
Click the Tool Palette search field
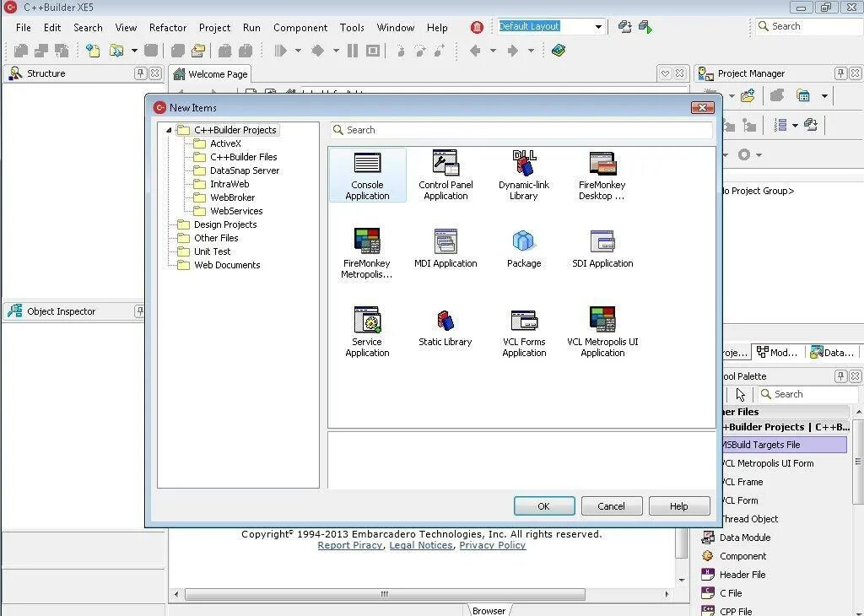click(807, 394)
